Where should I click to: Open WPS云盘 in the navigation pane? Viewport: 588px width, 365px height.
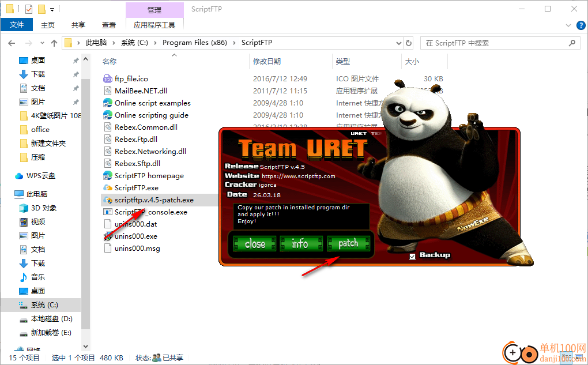pyautogui.click(x=41, y=175)
